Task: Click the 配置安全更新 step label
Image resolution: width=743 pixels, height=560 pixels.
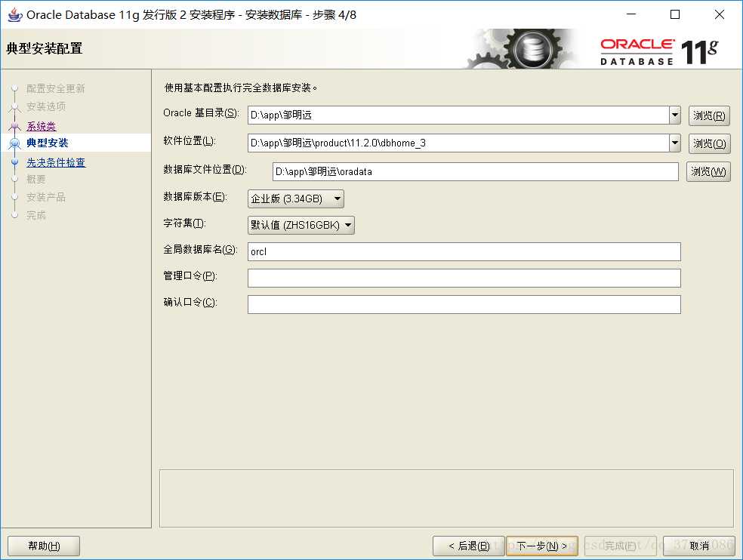Action: [x=55, y=88]
